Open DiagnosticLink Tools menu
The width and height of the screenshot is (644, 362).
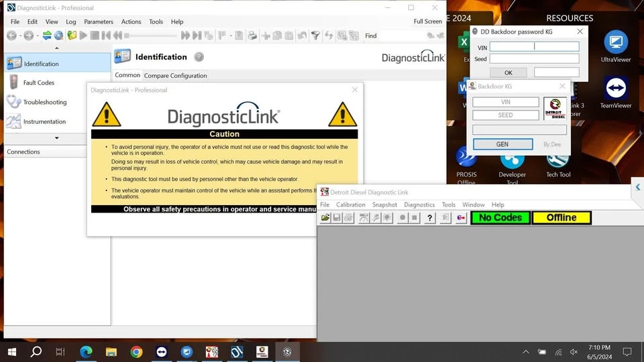click(156, 21)
